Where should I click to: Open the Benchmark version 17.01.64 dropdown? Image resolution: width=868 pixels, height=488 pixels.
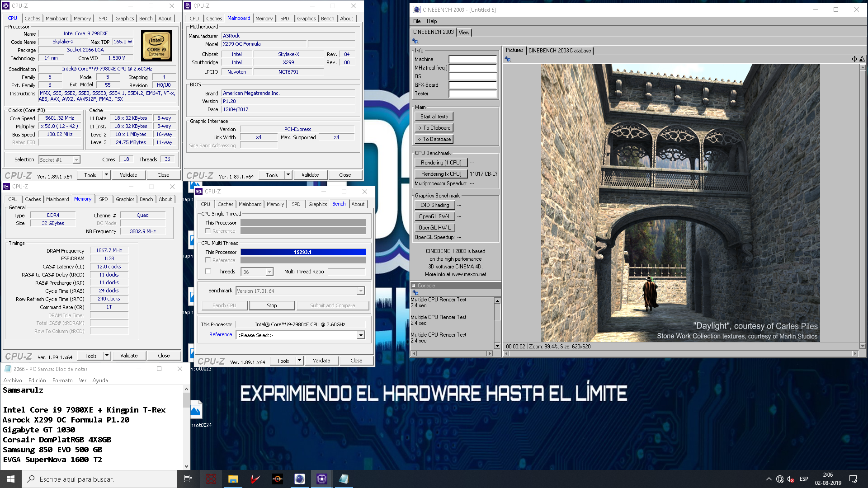(x=361, y=291)
